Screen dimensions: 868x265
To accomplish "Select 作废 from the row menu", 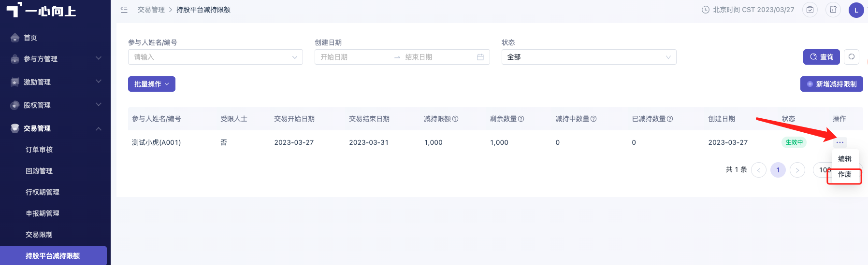I will (x=845, y=175).
